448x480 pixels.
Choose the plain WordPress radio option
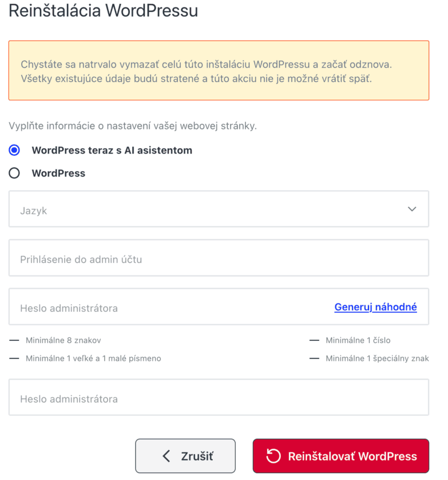(14, 173)
